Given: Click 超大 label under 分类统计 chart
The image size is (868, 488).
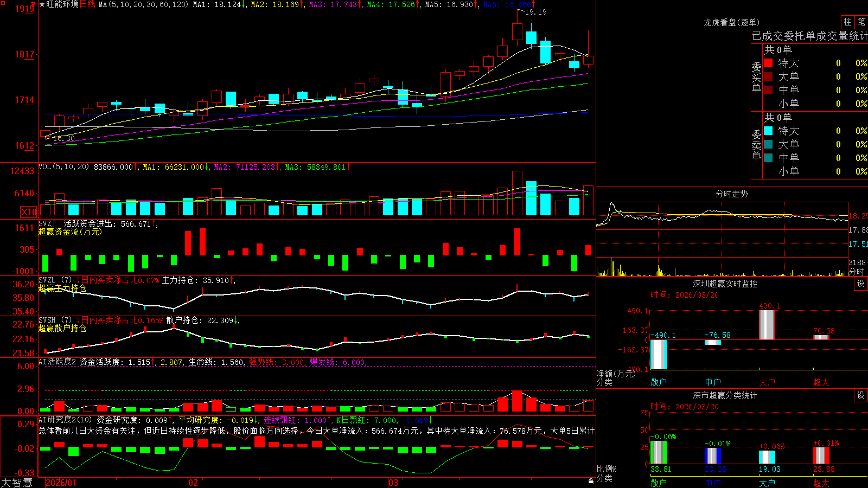Looking at the screenshot, I should click(821, 483).
